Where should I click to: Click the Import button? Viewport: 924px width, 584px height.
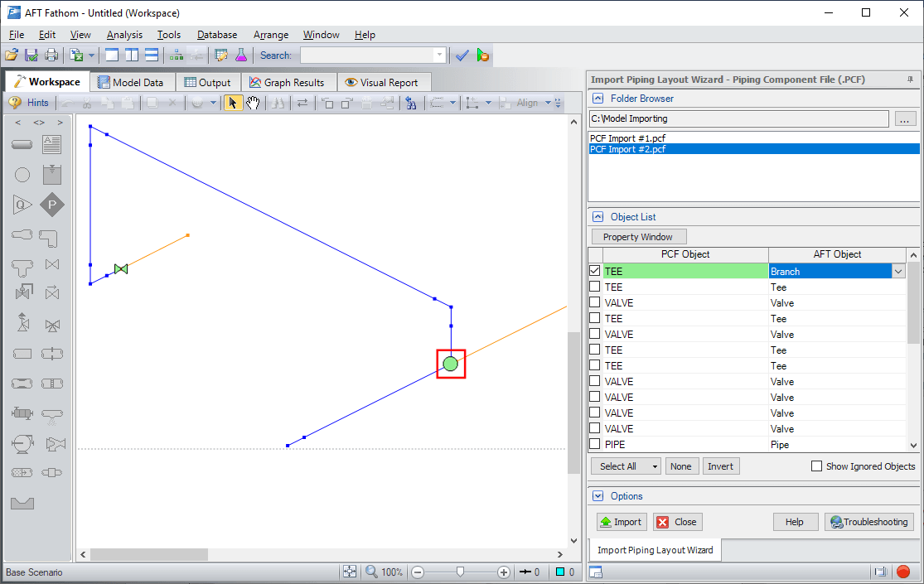[x=622, y=522]
